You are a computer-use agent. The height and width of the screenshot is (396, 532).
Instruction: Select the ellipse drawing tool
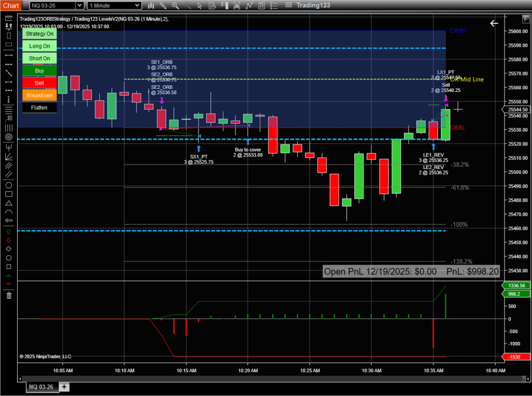coord(9,185)
